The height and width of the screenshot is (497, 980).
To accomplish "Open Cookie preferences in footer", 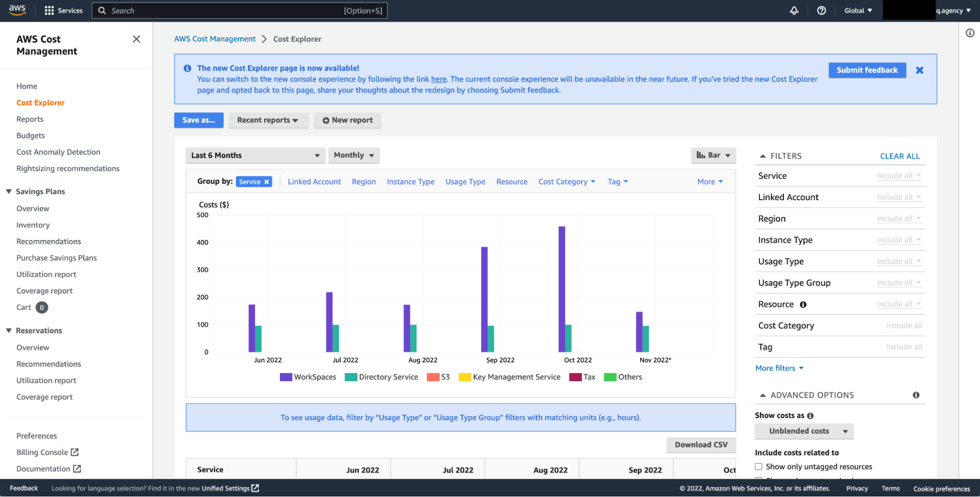I will (942, 489).
